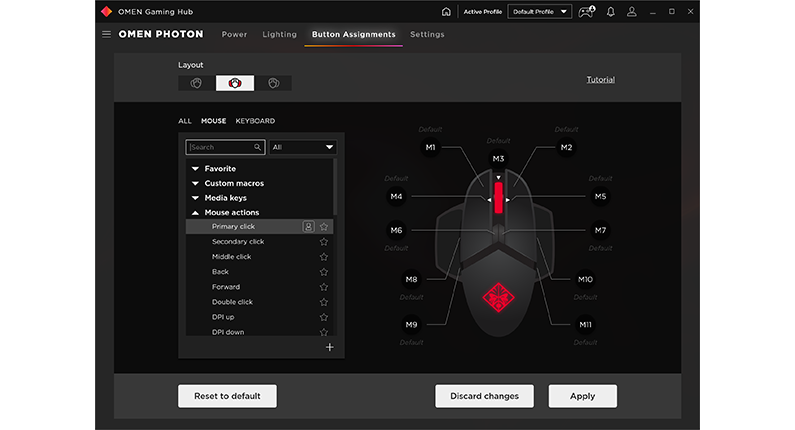
Task: Switch to the Button Assignments tab
Action: [x=353, y=34]
